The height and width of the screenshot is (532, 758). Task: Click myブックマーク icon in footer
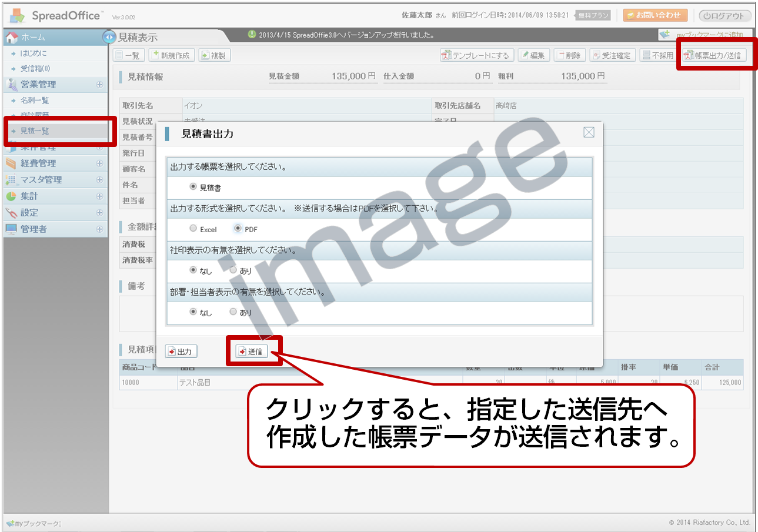(x=10, y=523)
